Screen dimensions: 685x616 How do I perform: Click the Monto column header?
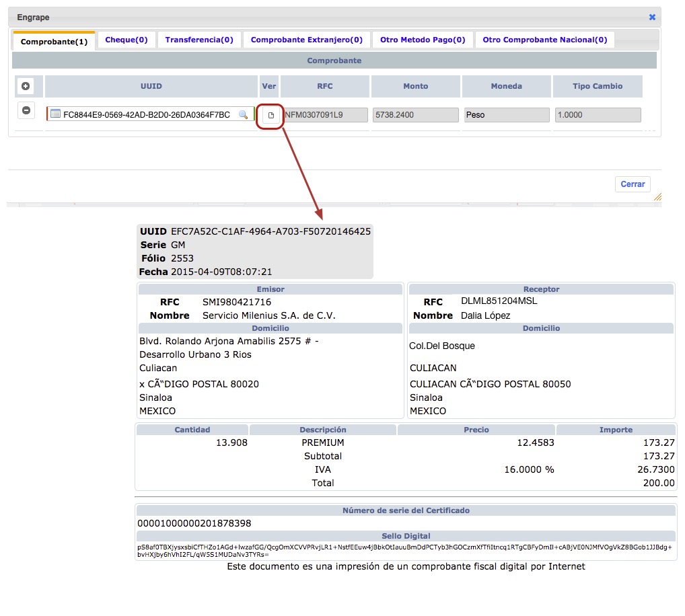point(415,86)
